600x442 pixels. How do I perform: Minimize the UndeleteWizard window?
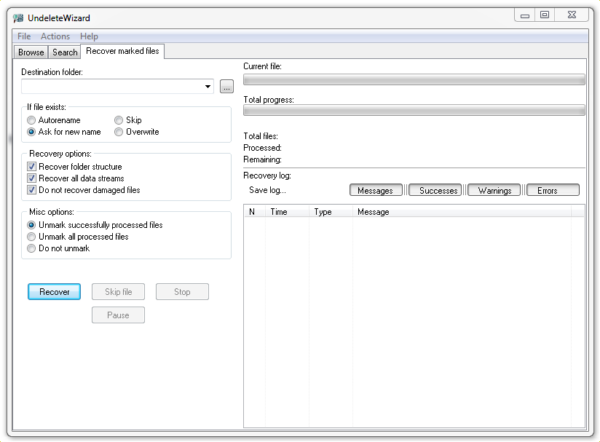(x=525, y=15)
